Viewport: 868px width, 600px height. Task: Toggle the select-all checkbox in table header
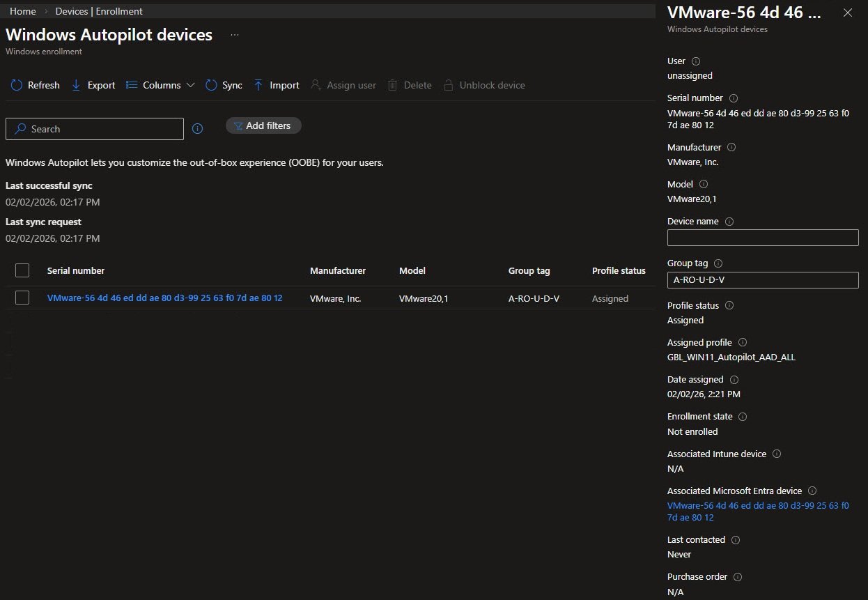coord(22,270)
